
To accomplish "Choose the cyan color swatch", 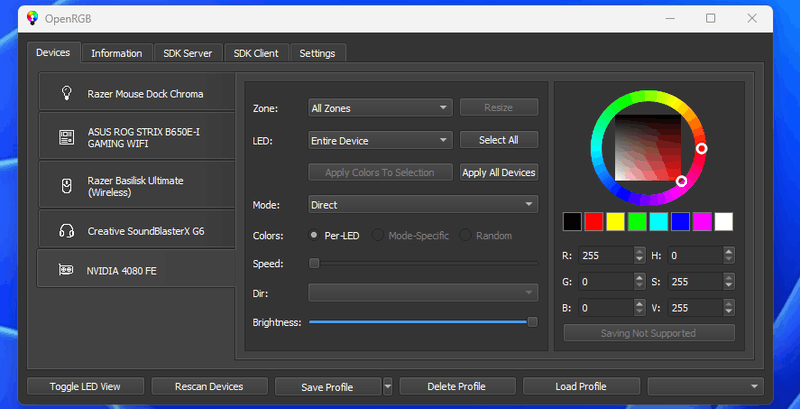I will click(660, 221).
